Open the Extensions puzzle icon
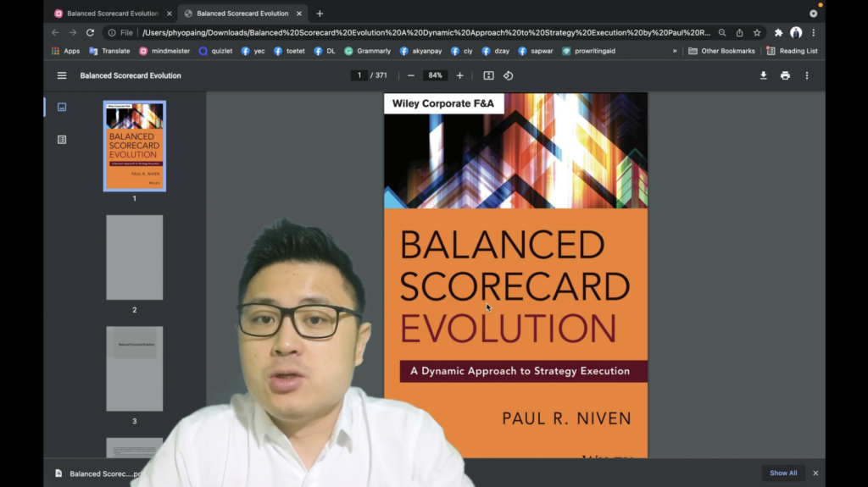The height and width of the screenshot is (487, 868). click(x=778, y=33)
